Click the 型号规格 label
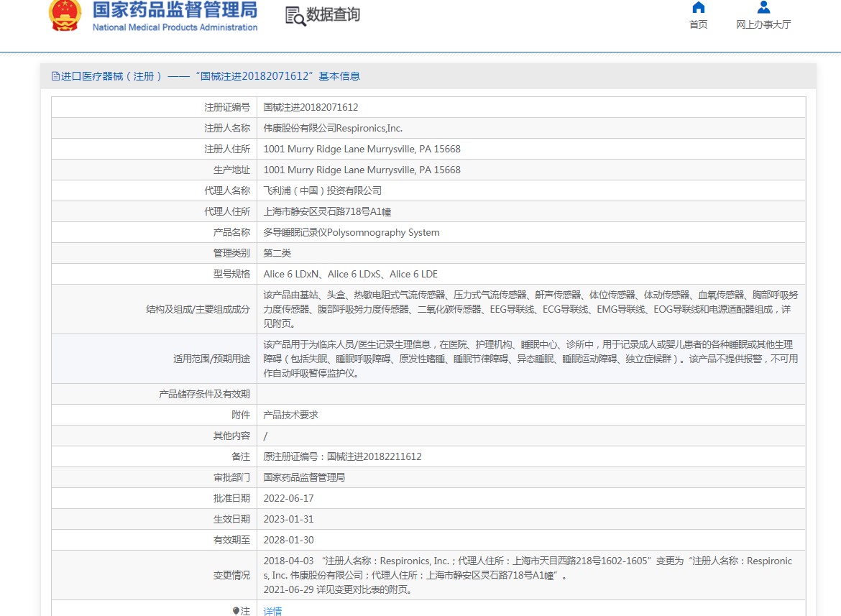The image size is (841, 616). coord(231,274)
